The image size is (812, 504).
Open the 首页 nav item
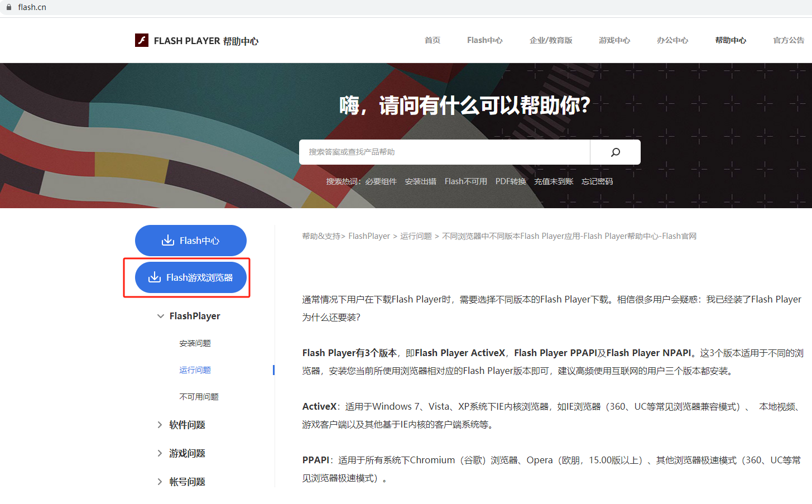tap(433, 40)
